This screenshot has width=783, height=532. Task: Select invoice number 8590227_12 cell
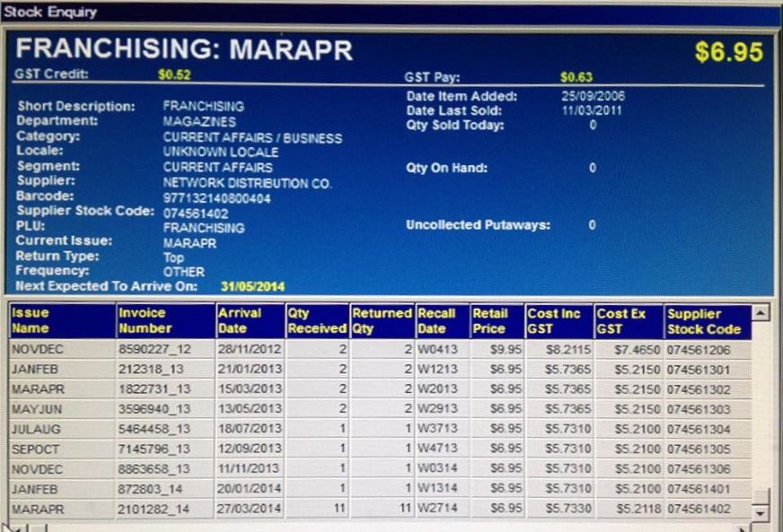point(164,350)
